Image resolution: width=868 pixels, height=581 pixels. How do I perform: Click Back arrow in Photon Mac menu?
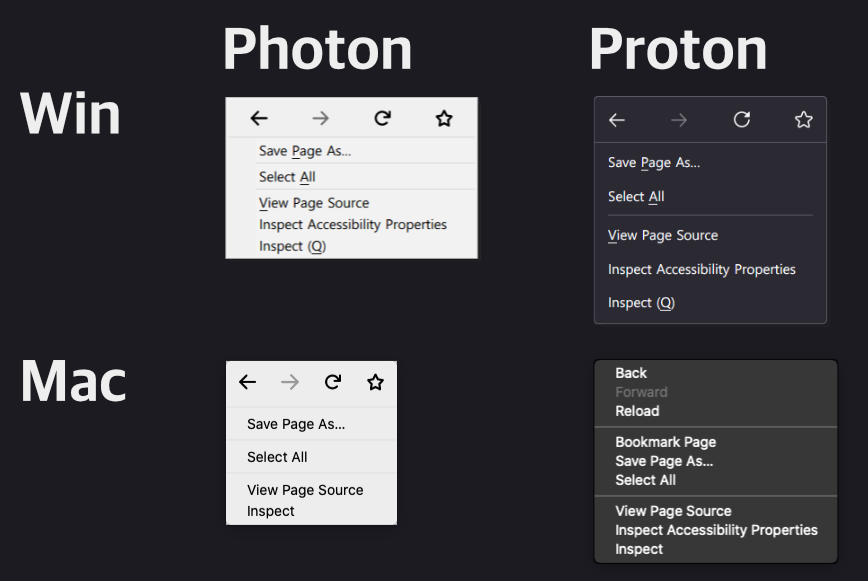(248, 382)
